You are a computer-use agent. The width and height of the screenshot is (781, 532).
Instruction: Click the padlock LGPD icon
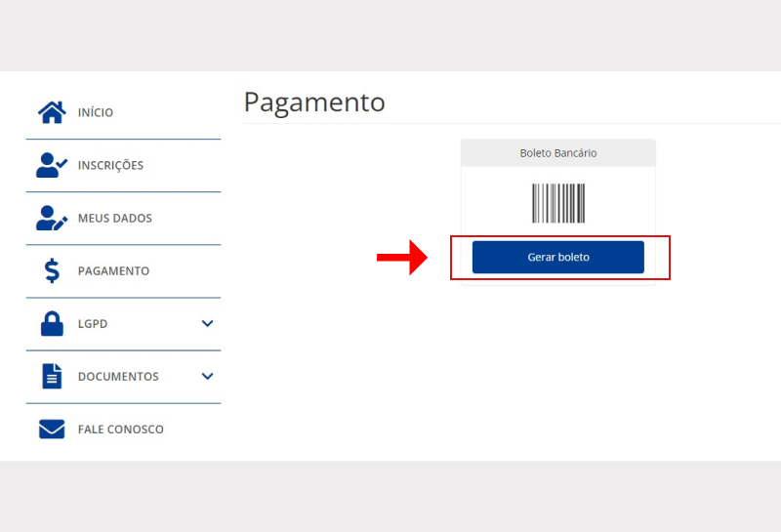[x=52, y=323]
